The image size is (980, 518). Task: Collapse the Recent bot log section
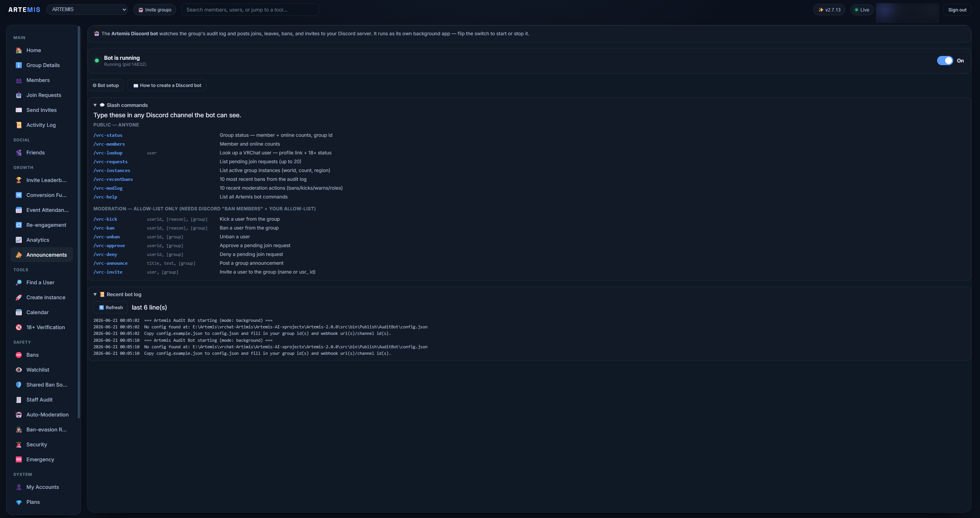(x=118, y=294)
